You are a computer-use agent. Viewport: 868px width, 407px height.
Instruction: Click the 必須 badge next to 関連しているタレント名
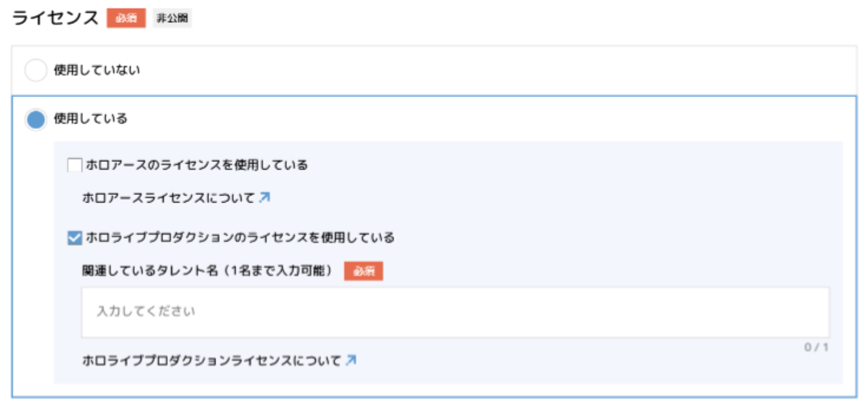[364, 272]
